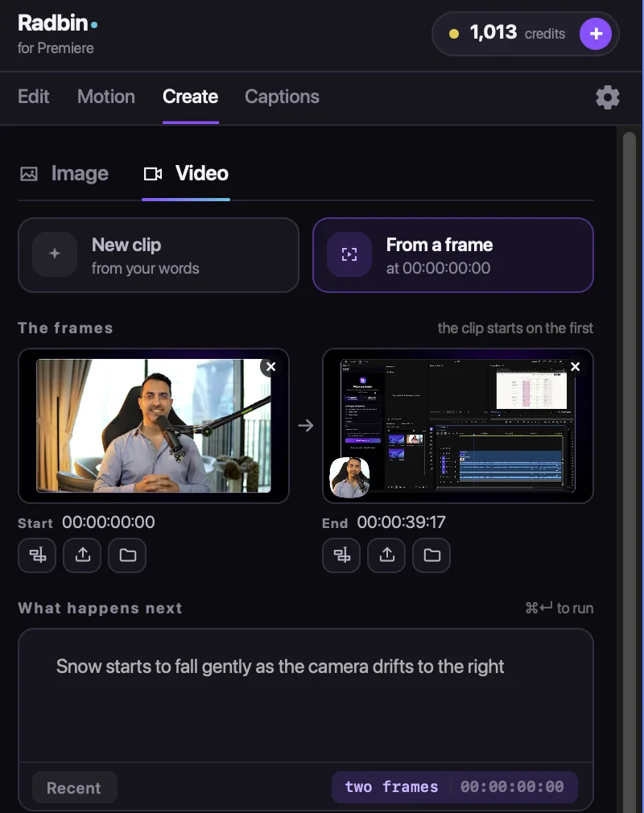Click the picture icon beside Image

(28, 174)
